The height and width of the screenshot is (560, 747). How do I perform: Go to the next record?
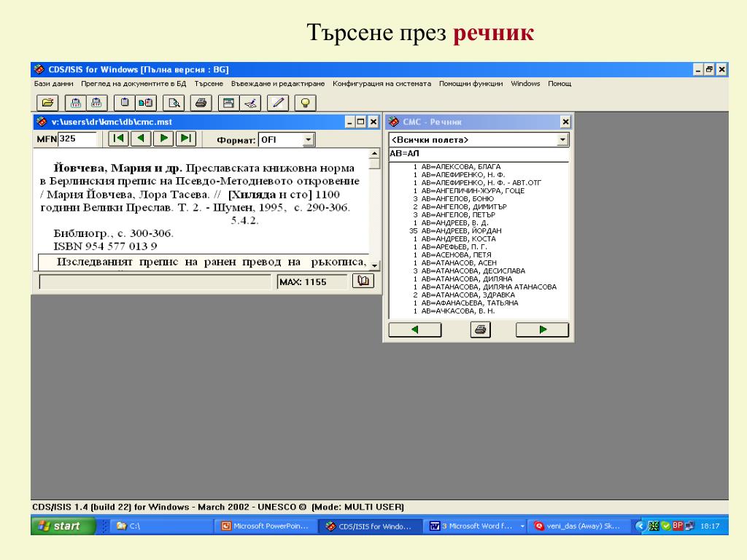[x=163, y=139]
